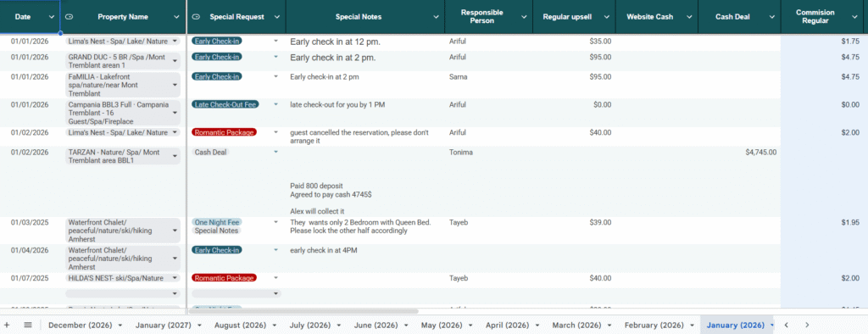Click the dropdown-type icon beside Special Request header

[196, 17]
